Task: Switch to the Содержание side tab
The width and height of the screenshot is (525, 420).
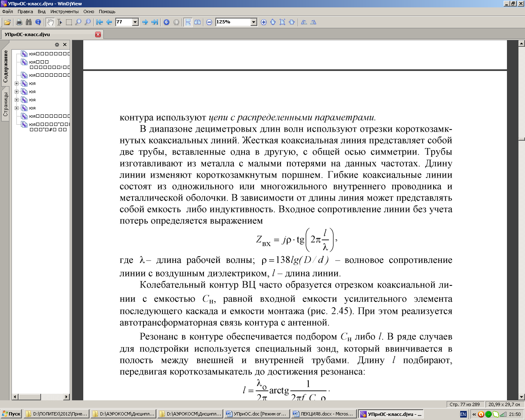Action: coord(5,66)
